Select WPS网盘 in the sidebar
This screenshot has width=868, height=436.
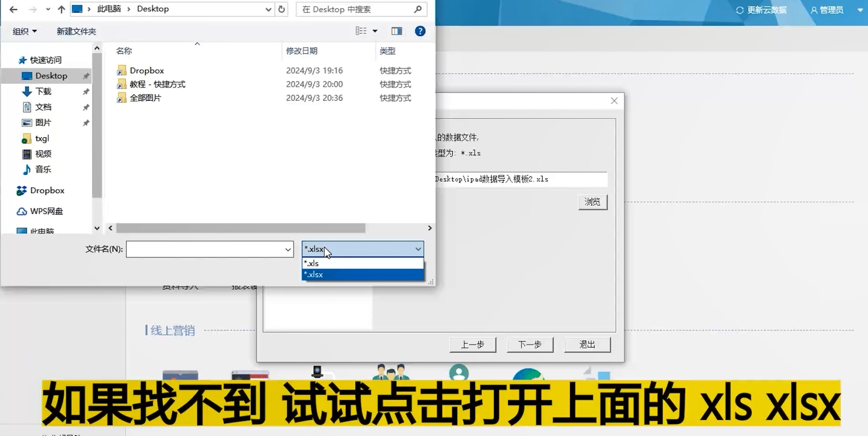[x=46, y=211]
